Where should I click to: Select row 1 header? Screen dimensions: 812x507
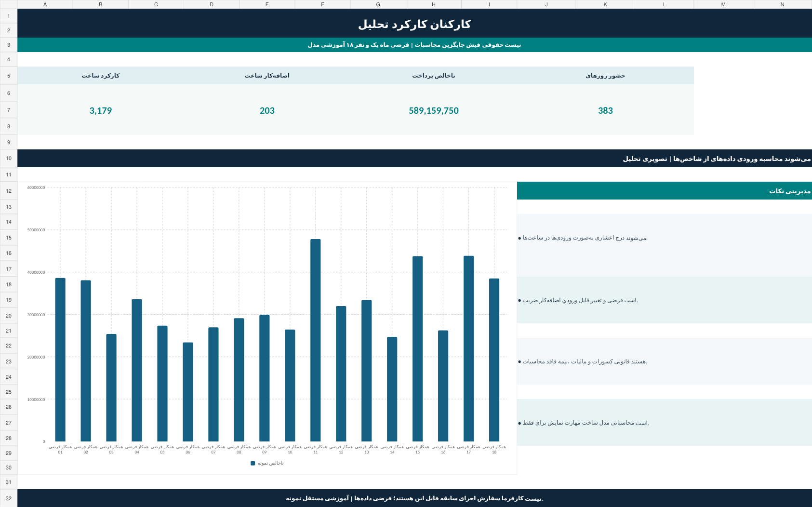click(x=9, y=16)
